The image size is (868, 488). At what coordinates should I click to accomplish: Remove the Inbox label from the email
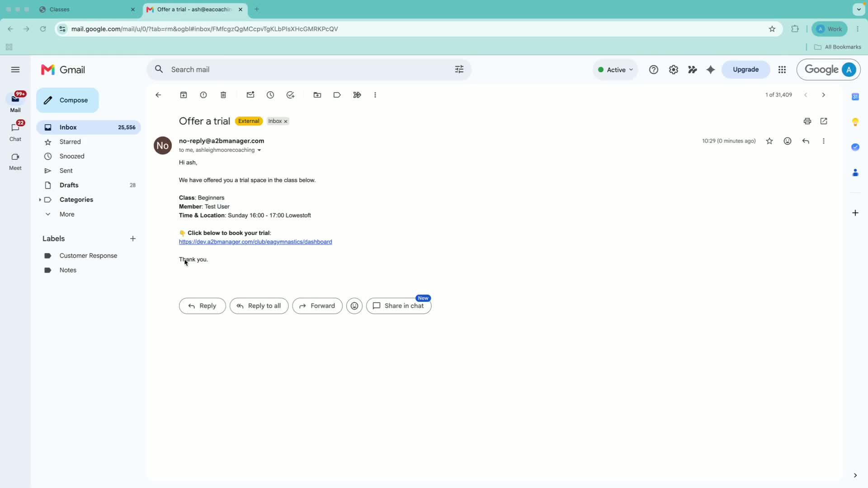click(x=286, y=122)
